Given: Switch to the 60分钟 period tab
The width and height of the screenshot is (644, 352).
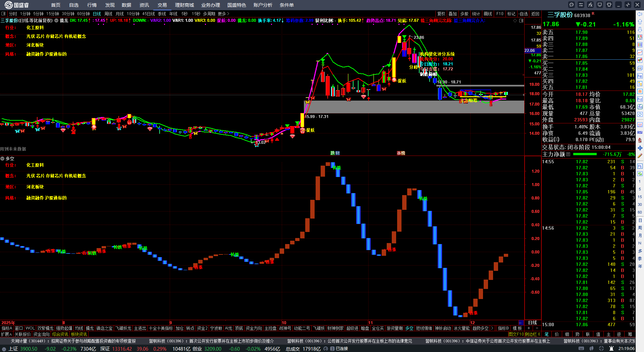Looking at the screenshot, I should point(84,14).
